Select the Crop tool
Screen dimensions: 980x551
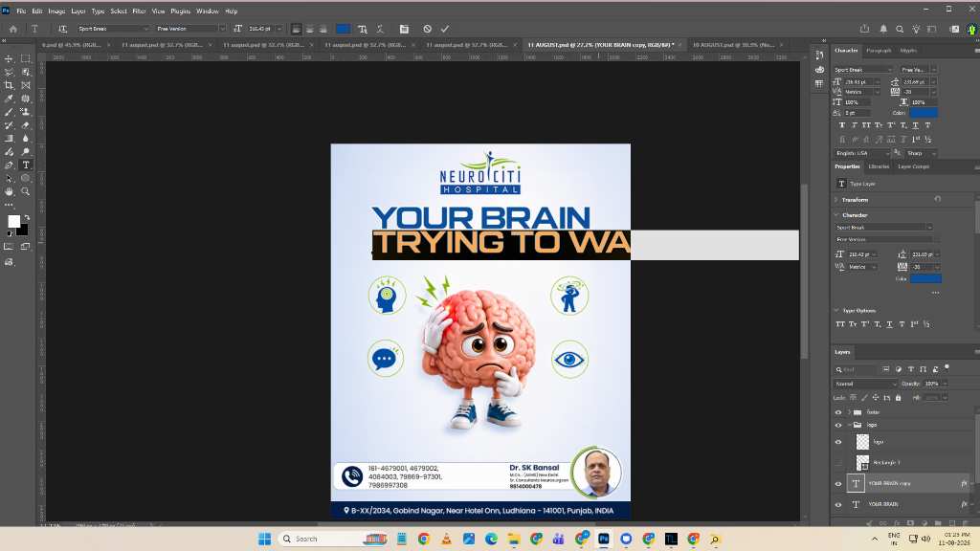9,85
